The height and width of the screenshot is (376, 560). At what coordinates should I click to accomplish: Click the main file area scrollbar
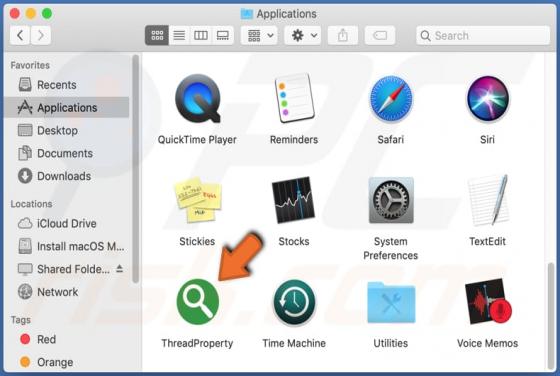[551, 316]
